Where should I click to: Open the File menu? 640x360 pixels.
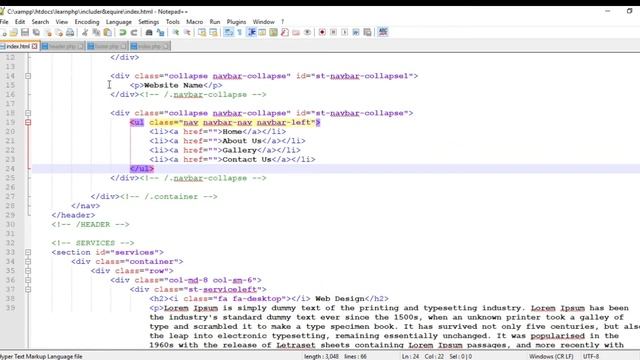(4, 22)
